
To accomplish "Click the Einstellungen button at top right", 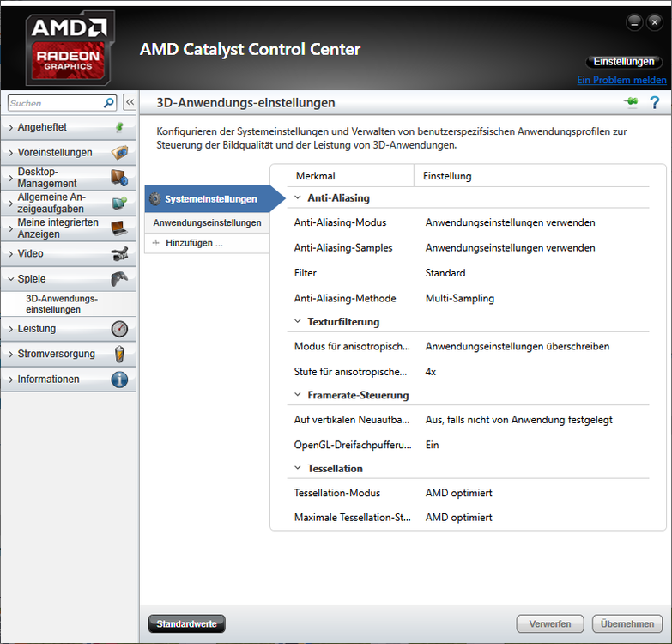I will coord(624,62).
